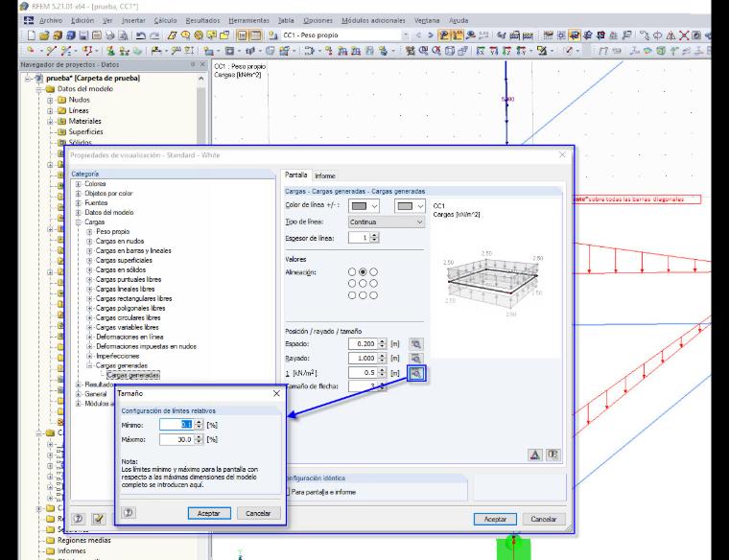This screenshot has width=729, height=560.
Task: Click Aceptar in the Tamaño dialog
Action: (209, 513)
